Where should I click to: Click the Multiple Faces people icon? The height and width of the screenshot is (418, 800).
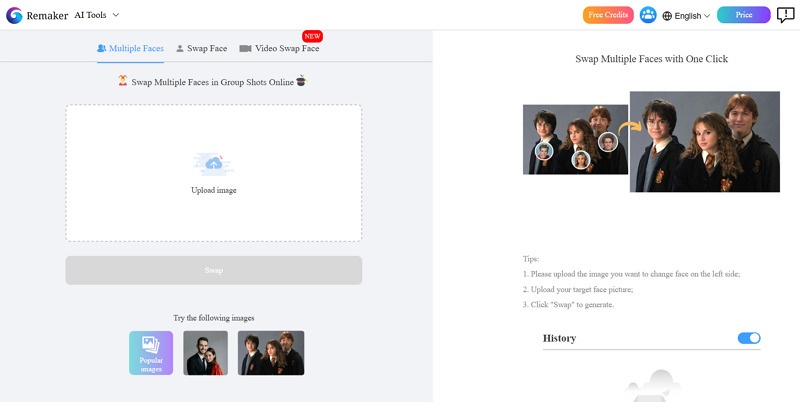pos(102,48)
